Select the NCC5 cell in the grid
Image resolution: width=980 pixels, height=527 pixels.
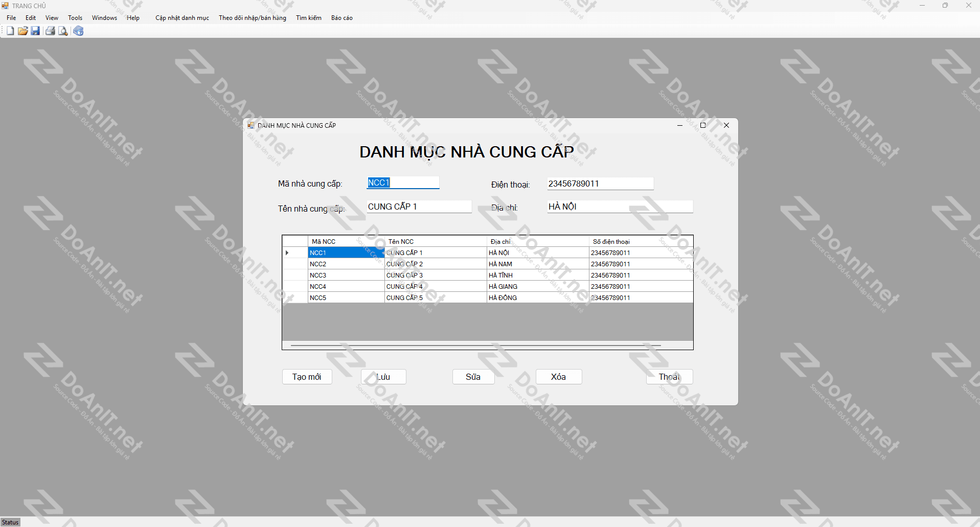point(346,297)
